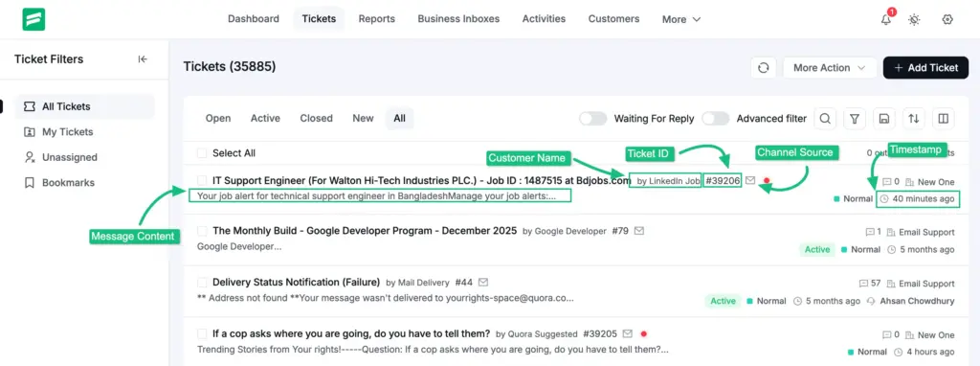Open the Activities page
980x366 pixels.
coord(544,19)
